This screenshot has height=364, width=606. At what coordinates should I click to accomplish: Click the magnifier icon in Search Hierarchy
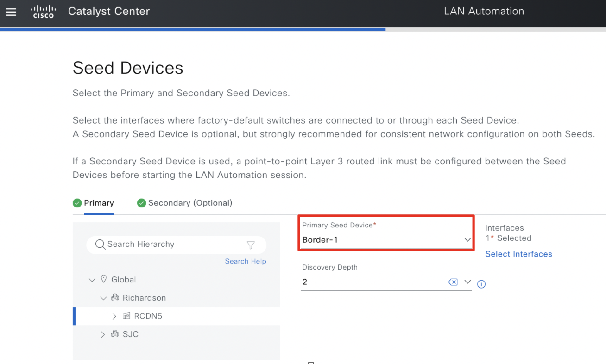click(x=100, y=244)
